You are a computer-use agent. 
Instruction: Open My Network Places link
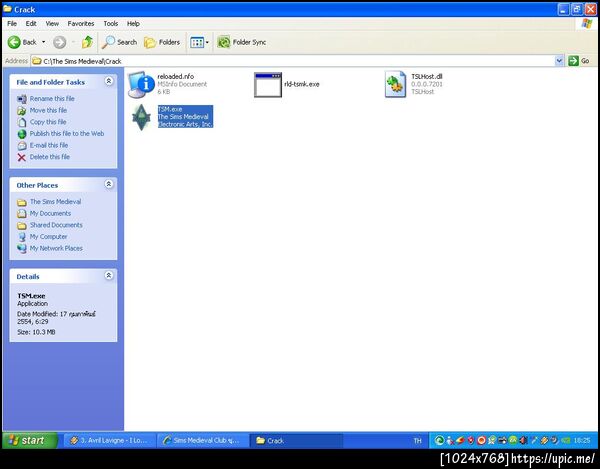[56, 248]
